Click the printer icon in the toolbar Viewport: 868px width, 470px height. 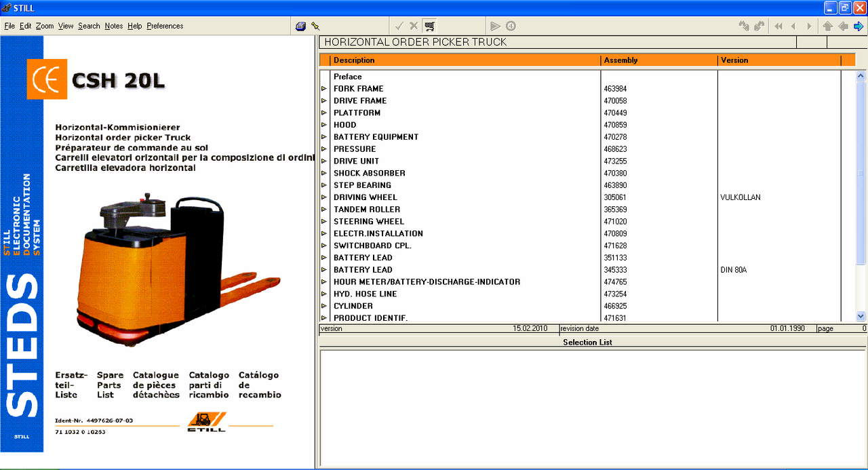(x=301, y=26)
